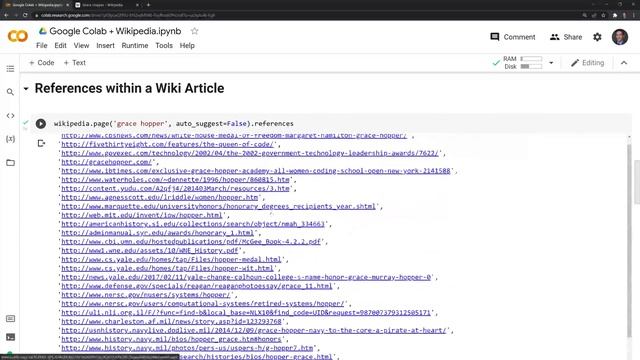
Task: Open the cs.yale.edu hopper-wit link
Action: pyautogui.click(x=167, y=269)
